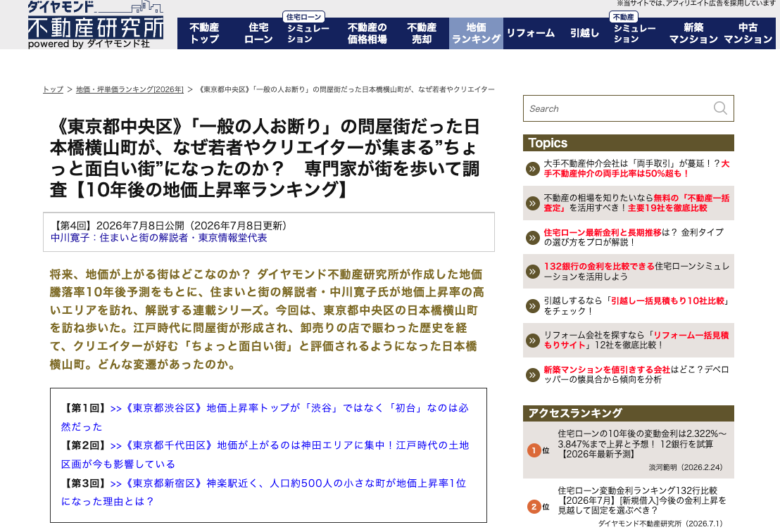This screenshot has width=780, height=532.
Task: Open ranked article on 10年後の変動金利 forecast
Action: (x=642, y=443)
